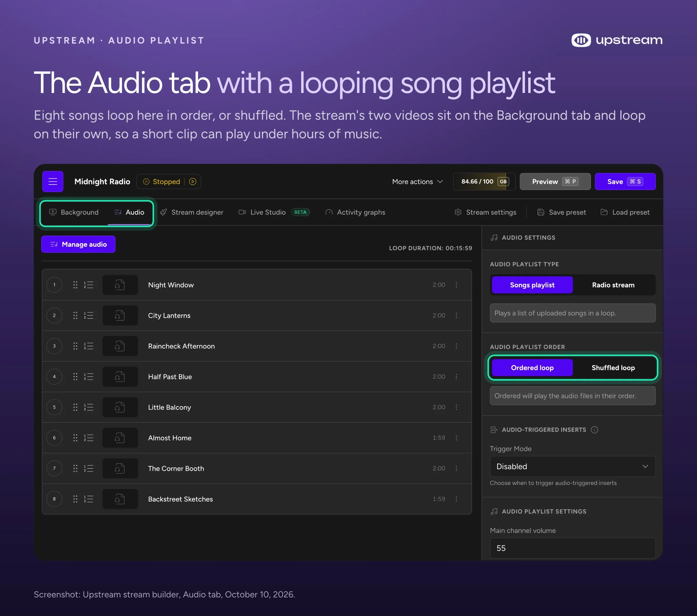Screen dimensions: 697x616
Task: Open the Trigger Mode dropdown showing Disabled
Action: click(x=572, y=466)
